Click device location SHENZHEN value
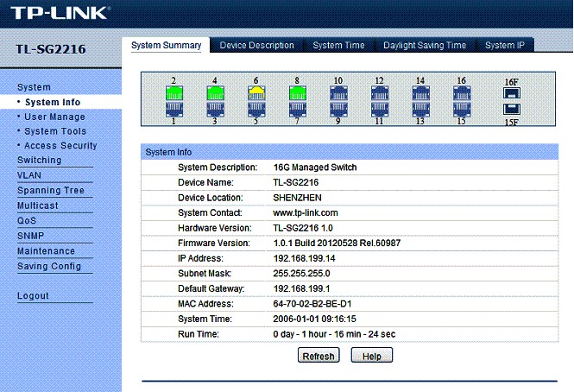574x392 pixels. point(297,198)
